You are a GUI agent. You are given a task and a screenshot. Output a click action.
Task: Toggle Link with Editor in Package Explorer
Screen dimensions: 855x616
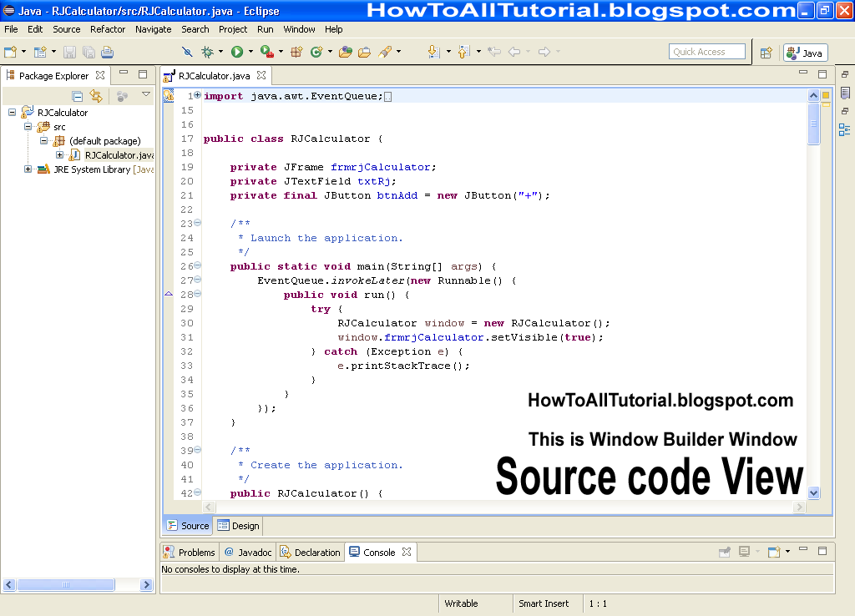tap(96, 97)
